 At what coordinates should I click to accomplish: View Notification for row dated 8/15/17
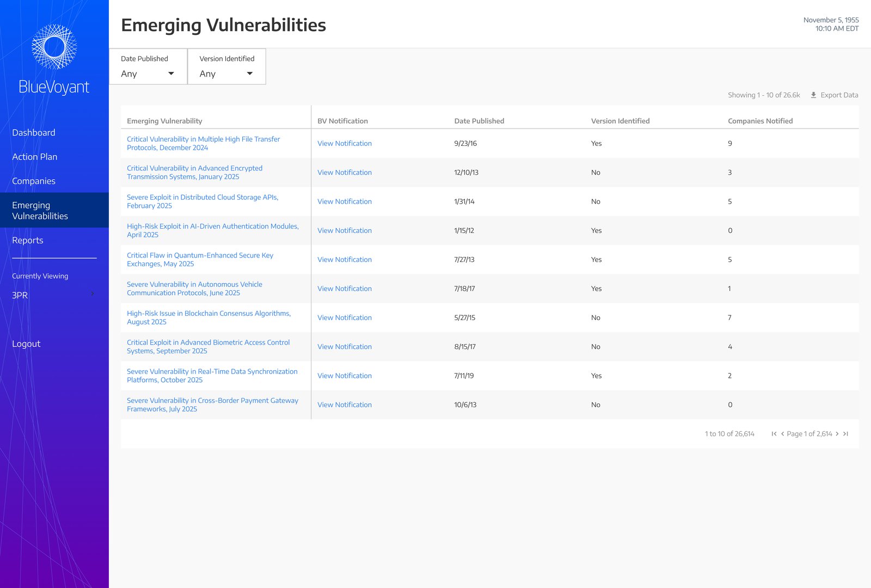[345, 347]
